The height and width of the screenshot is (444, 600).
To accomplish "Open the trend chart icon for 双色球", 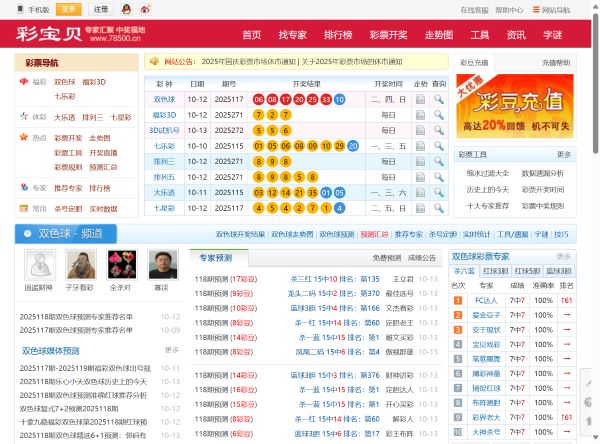I will tap(420, 100).
